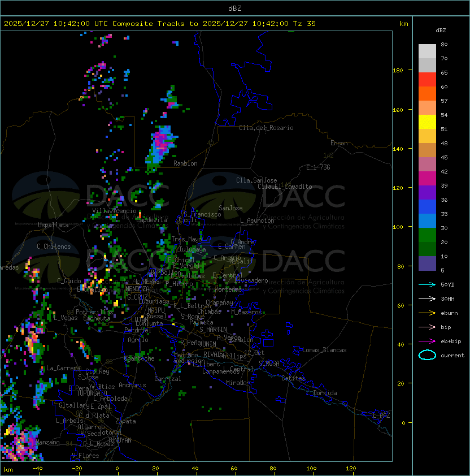Click the 160 km mark on right axis

coord(398,110)
